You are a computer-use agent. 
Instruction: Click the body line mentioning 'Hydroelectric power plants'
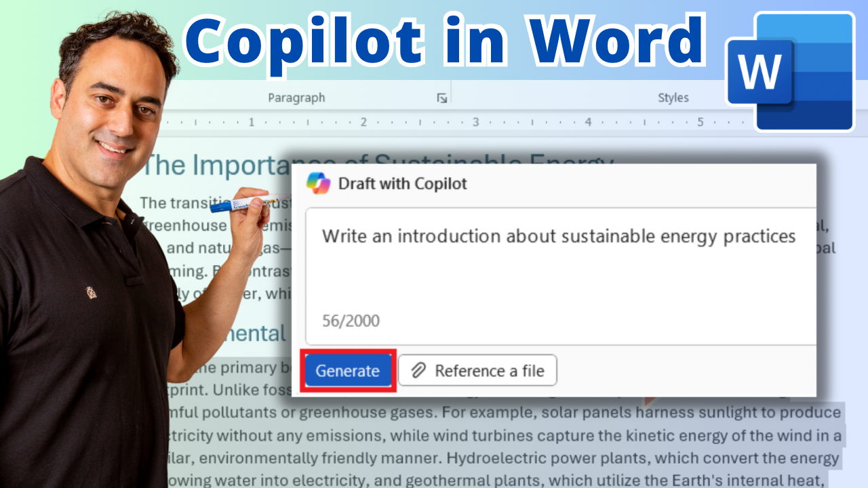pyautogui.click(x=504, y=457)
